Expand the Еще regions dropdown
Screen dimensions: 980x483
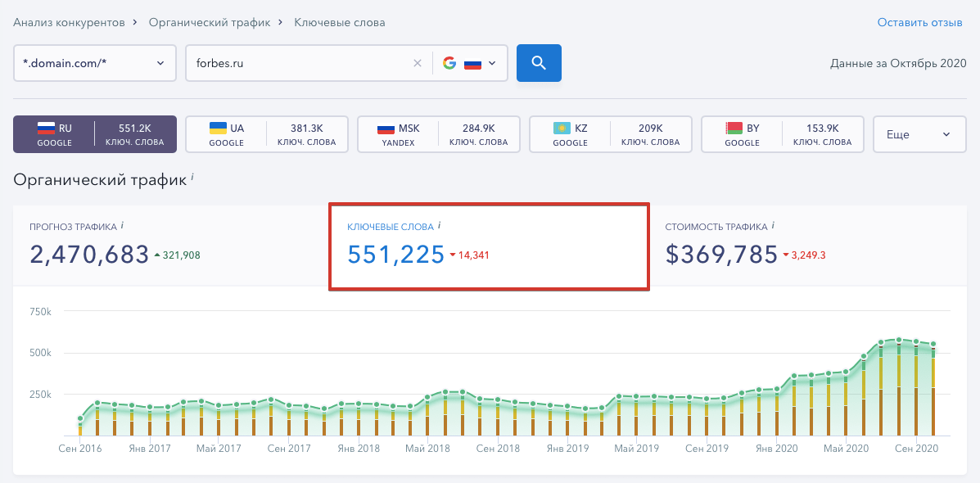pyautogui.click(x=920, y=134)
